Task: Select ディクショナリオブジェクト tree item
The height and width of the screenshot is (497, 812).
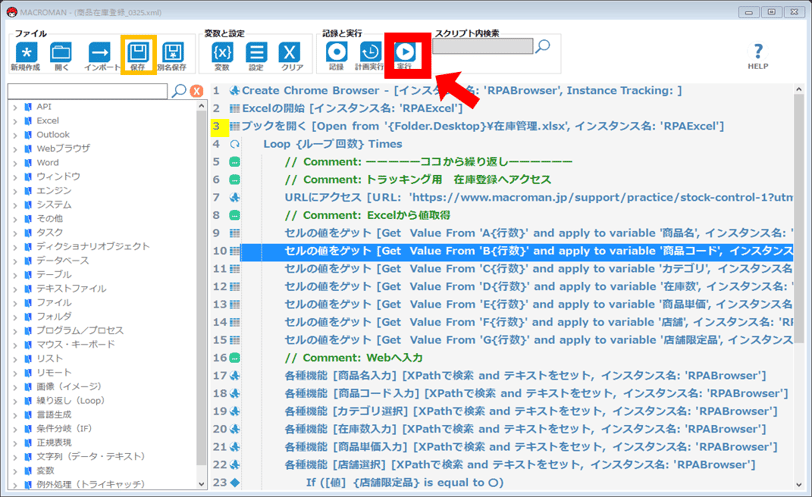Action: (93, 246)
